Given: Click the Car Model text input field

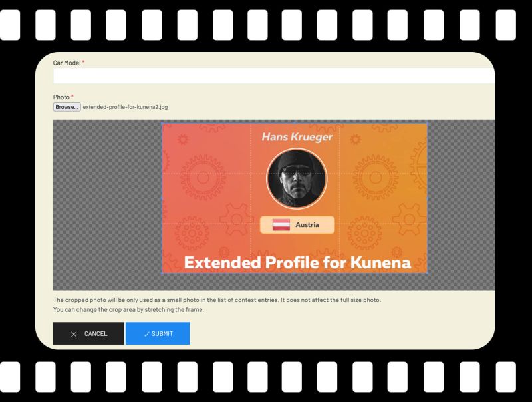Looking at the screenshot, I should [273, 75].
